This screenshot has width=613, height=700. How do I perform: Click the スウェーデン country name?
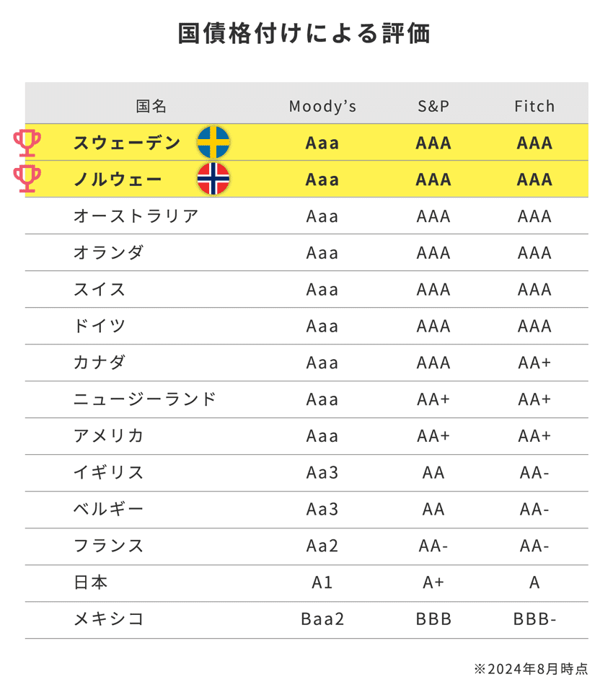[x=127, y=143]
